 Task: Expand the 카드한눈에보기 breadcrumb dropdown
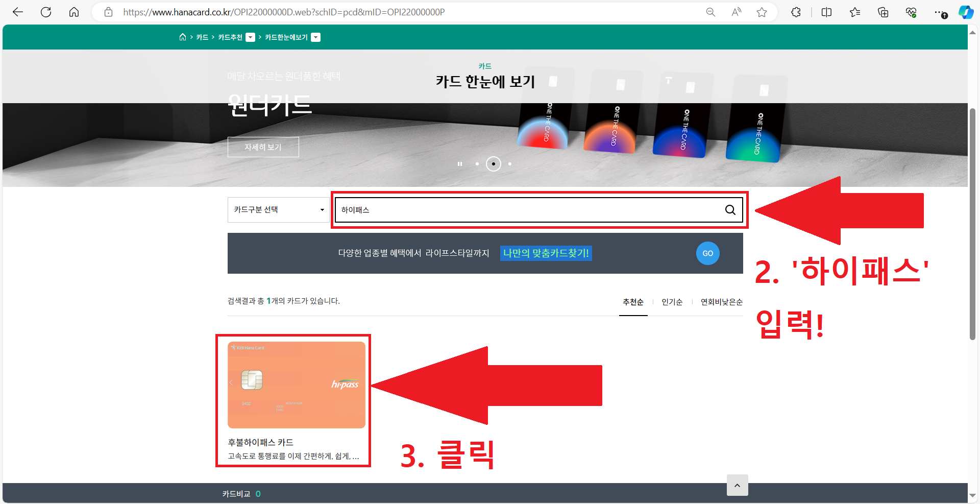[x=315, y=37]
